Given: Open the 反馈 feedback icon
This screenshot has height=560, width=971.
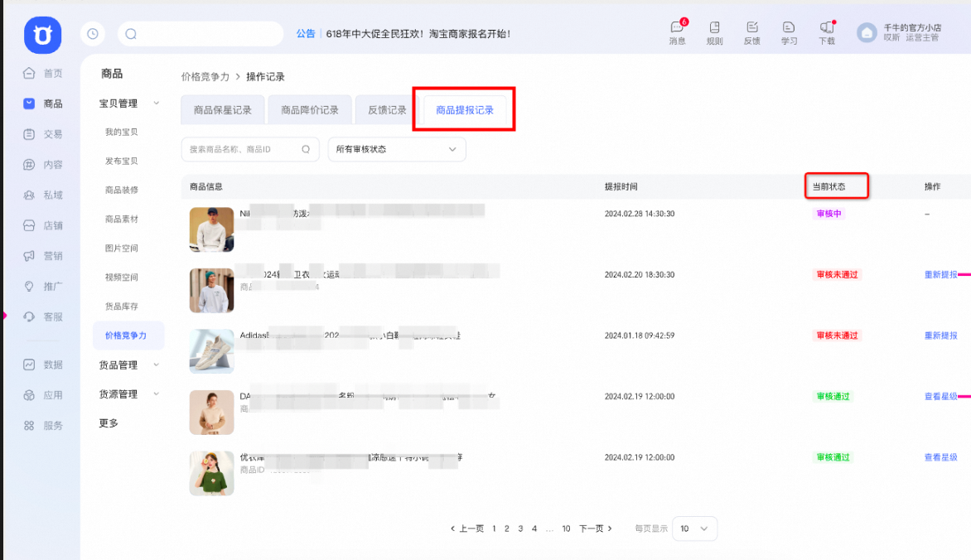Looking at the screenshot, I should 751,33.
